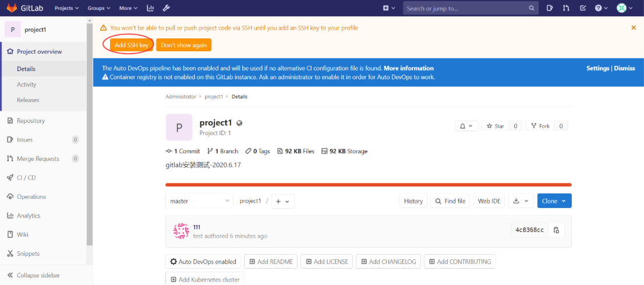Viewport: 644px width, 285px height.
Task: Click the Don't show again button
Action: point(183,45)
